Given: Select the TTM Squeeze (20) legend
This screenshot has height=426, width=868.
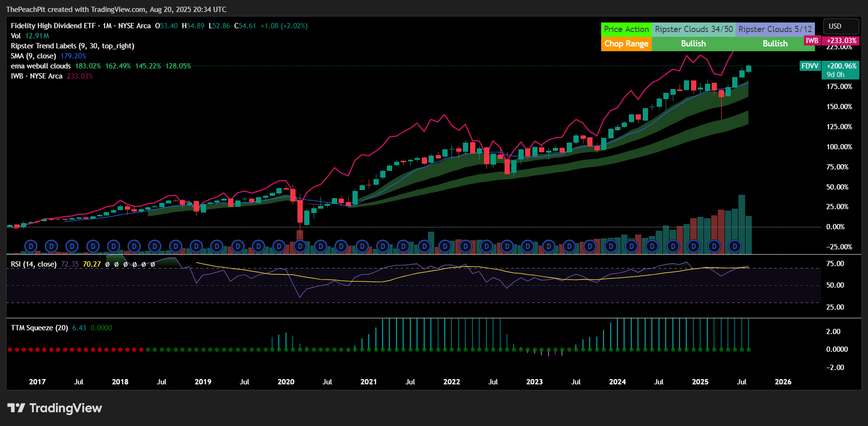Looking at the screenshot, I should point(39,328).
